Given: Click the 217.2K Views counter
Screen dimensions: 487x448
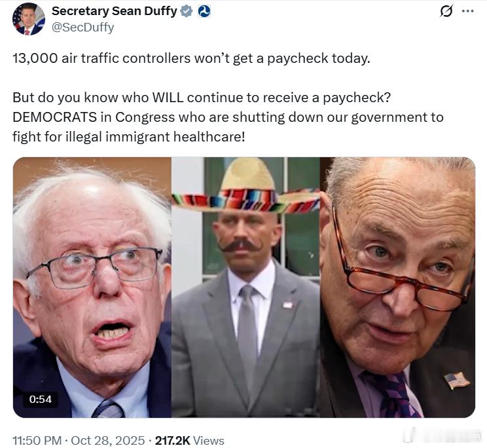Looking at the screenshot, I should [x=189, y=440].
